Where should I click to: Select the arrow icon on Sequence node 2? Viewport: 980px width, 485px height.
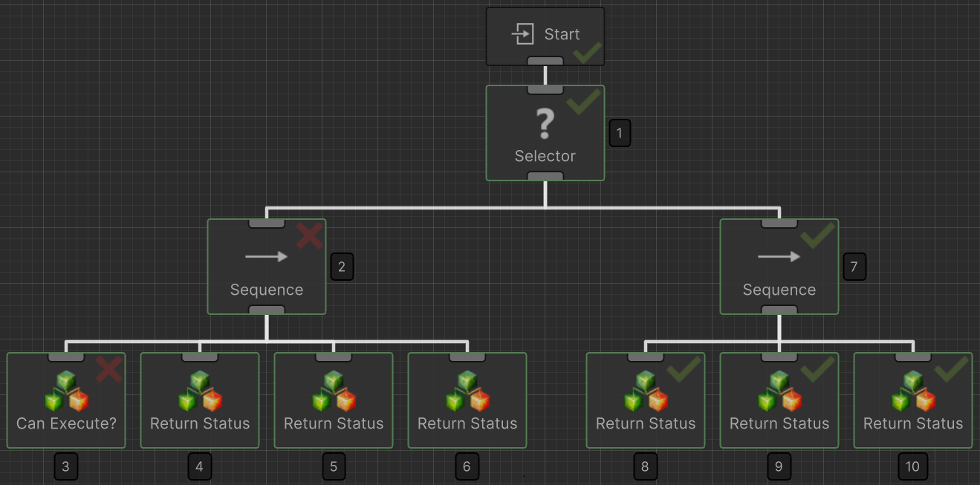[266, 256]
